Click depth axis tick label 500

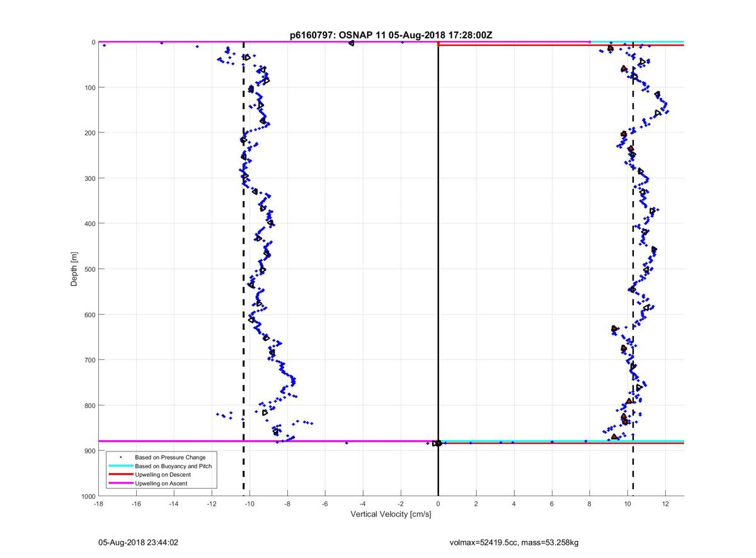89,269
